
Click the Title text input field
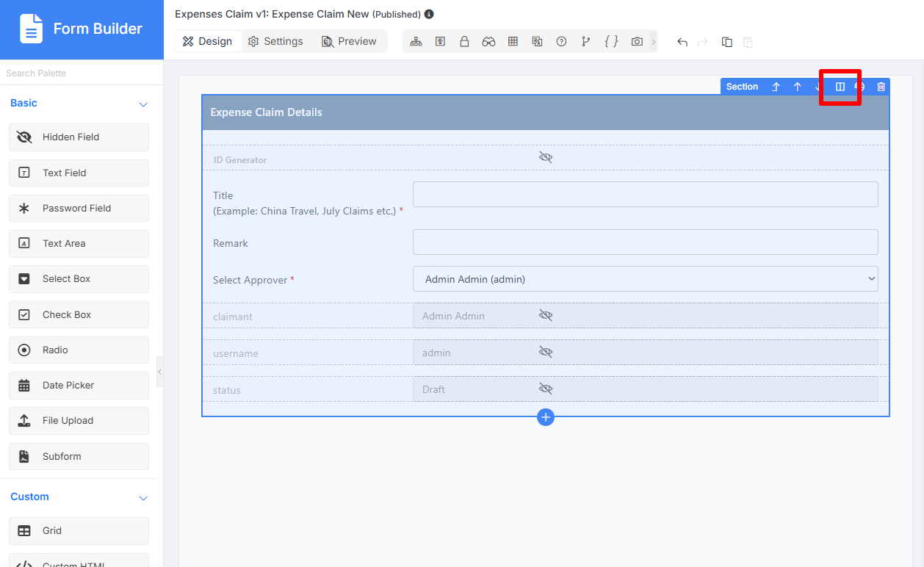pyautogui.click(x=646, y=195)
